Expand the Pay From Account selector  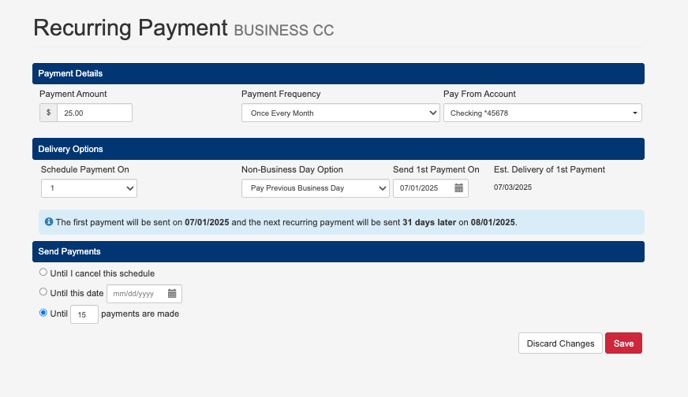(542, 113)
